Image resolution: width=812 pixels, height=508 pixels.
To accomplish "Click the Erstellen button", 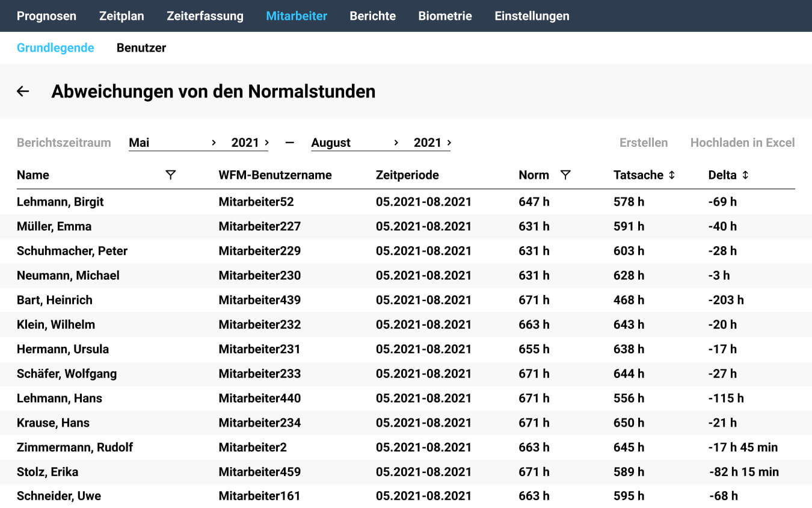I will click(644, 143).
